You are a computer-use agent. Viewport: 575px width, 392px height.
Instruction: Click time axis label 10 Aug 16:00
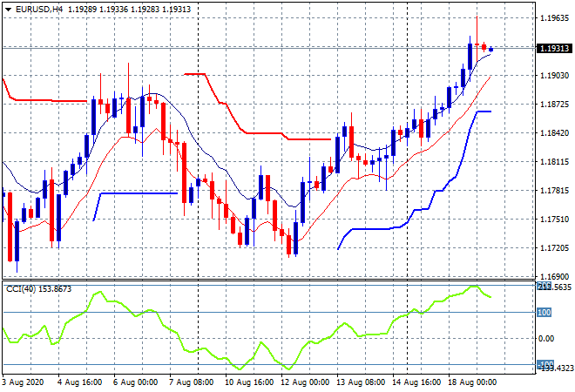point(249,382)
